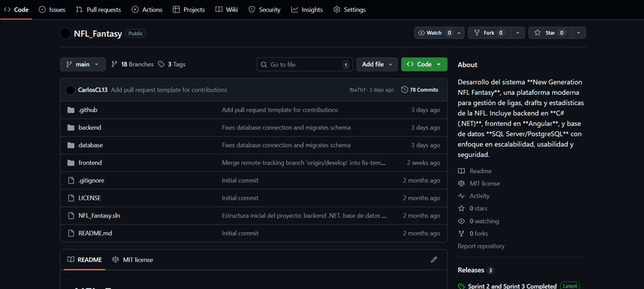This screenshot has height=289, width=644.
Task: Focus the Go to file search field
Action: (304, 64)
